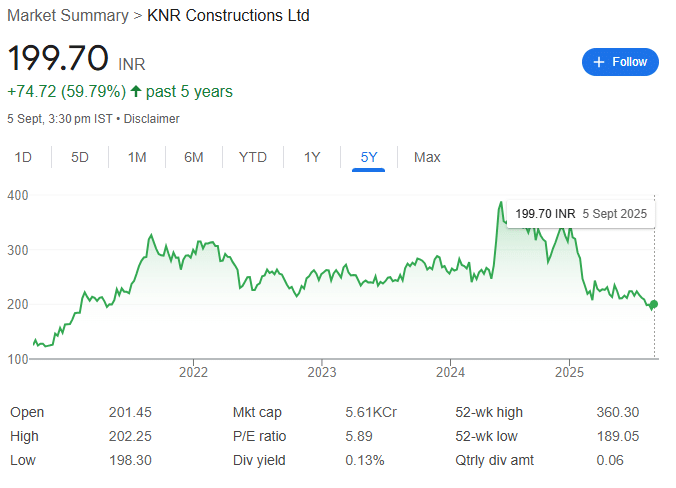The image size is (676, 488).
Task: Show the 1Y chart range
Action: [312, 157]
